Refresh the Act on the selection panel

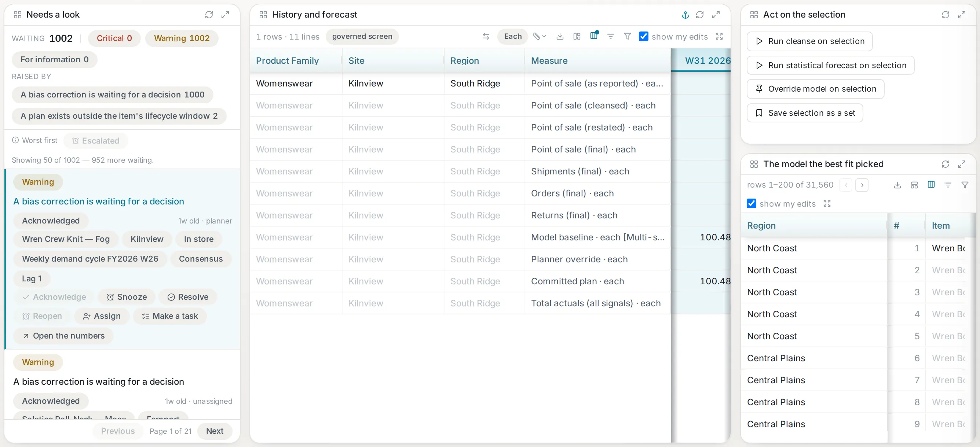click(x=946, y=14)
